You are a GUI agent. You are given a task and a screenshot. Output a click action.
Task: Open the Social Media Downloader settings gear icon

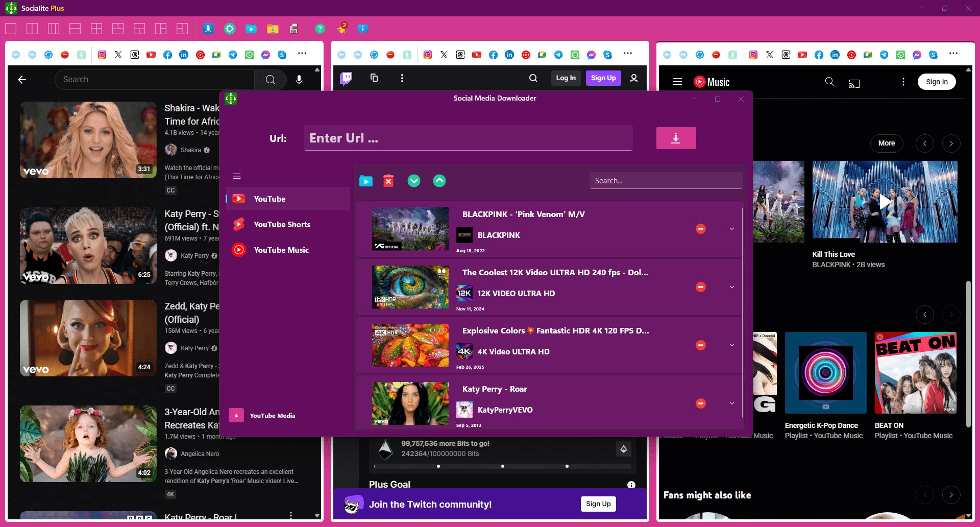click(x=230, y=29)
